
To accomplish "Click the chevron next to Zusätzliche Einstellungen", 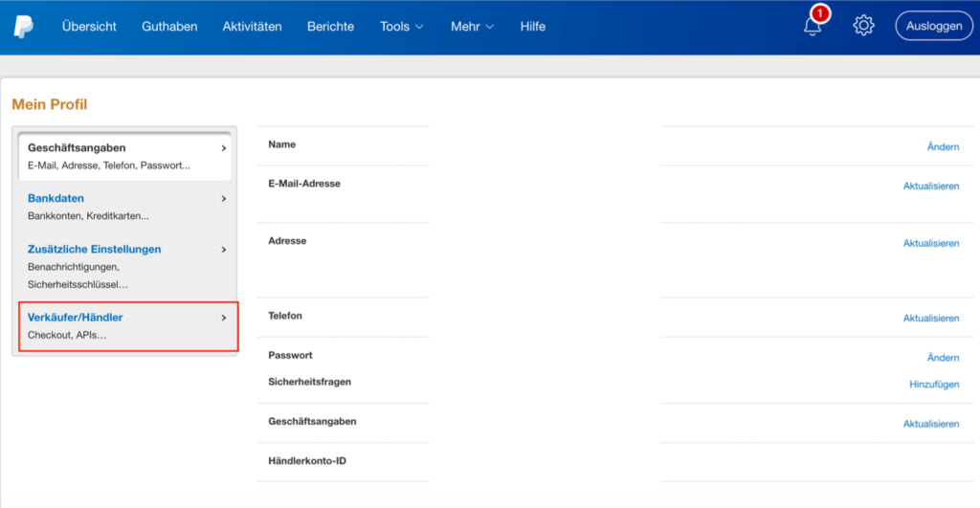I will [x=224, y=250].
